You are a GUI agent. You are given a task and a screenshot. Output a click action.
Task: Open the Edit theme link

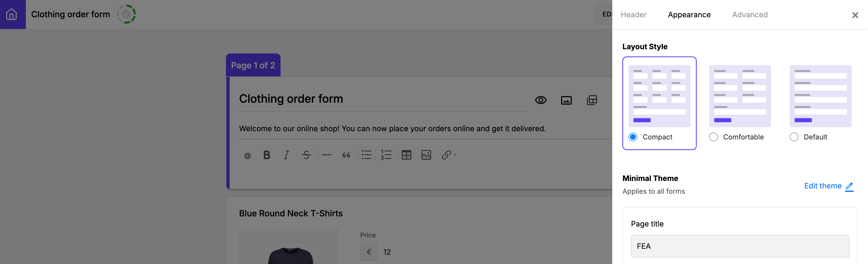pyautogui.click(x=829, y=186)
